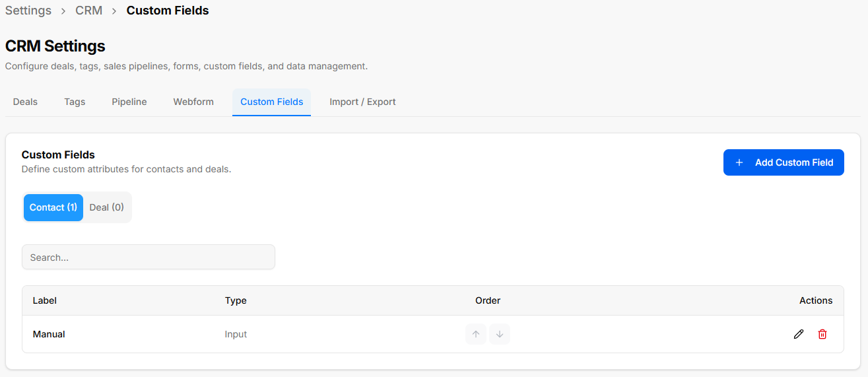The image size is (868, 377).
Task: Open the CRM breadcrumb link
Action: (89, 11)
